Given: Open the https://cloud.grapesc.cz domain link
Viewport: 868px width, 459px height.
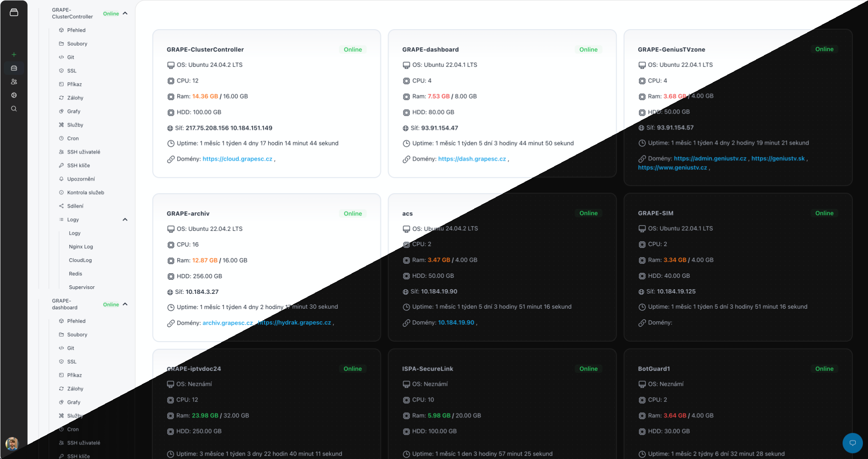Looking at the screenshot, I should pos(237,159).
